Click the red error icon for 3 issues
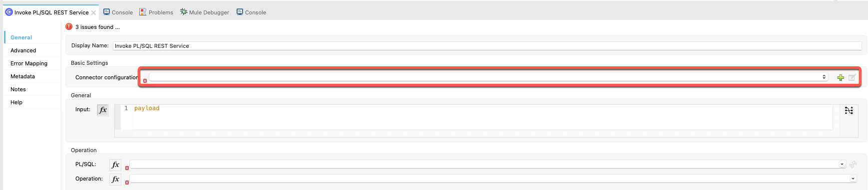The image size is (868, 190). [x=69, y=26]
